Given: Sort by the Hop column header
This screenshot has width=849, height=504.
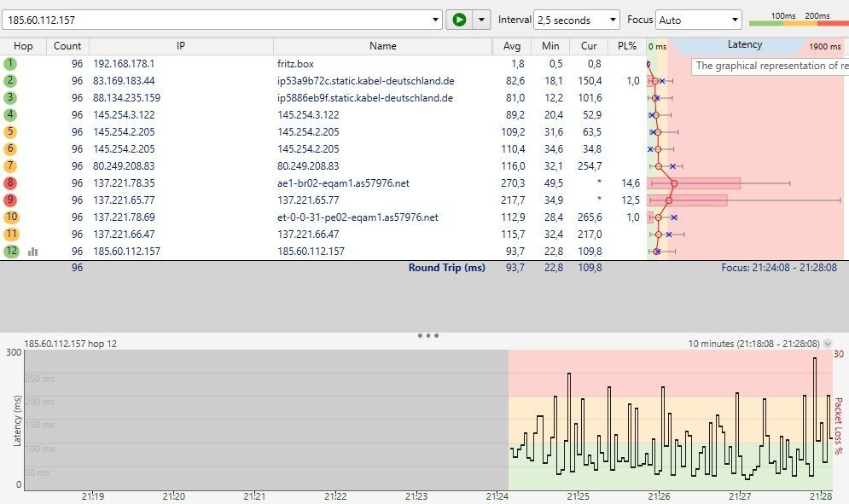Looking at the screenshot, I should 23,46.
